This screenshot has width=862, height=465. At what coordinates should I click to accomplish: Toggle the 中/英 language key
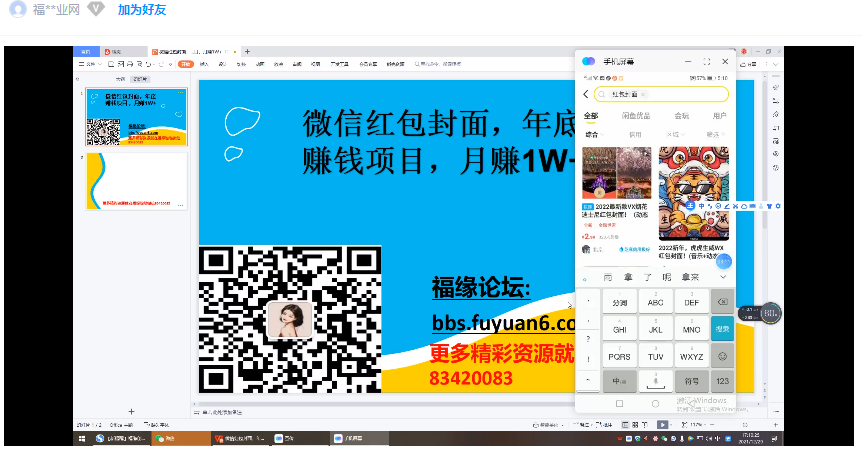[x=620, y=381]
